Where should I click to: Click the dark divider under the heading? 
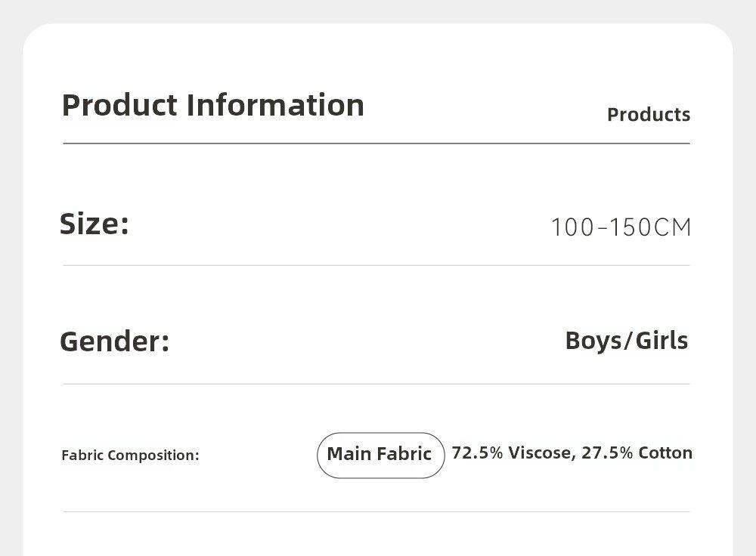tap(376, 143)
